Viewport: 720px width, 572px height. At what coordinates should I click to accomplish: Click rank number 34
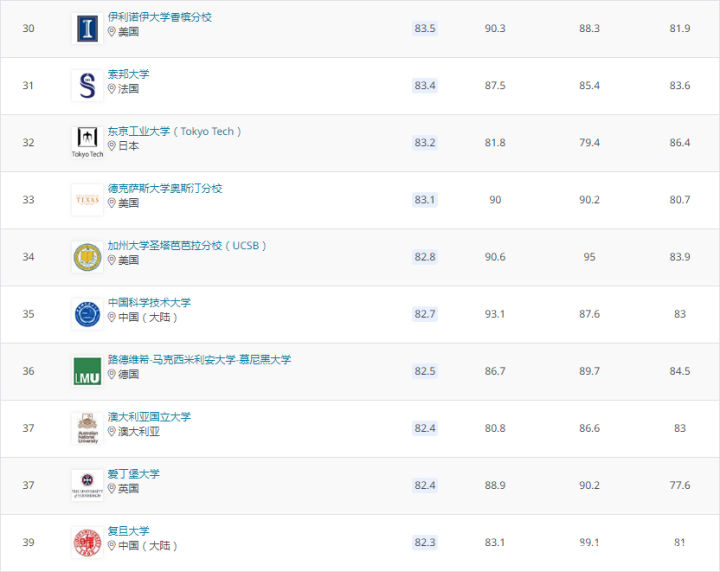28,257
